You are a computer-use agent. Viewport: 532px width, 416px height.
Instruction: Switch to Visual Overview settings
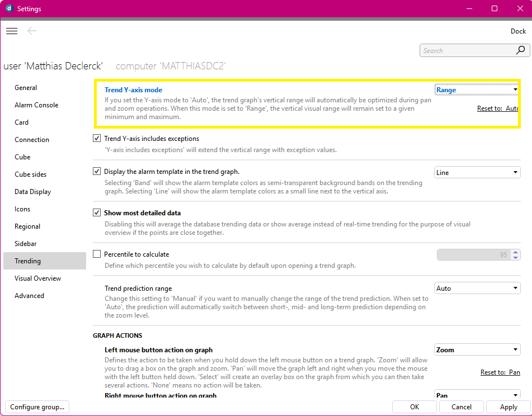tap(38, 278)
